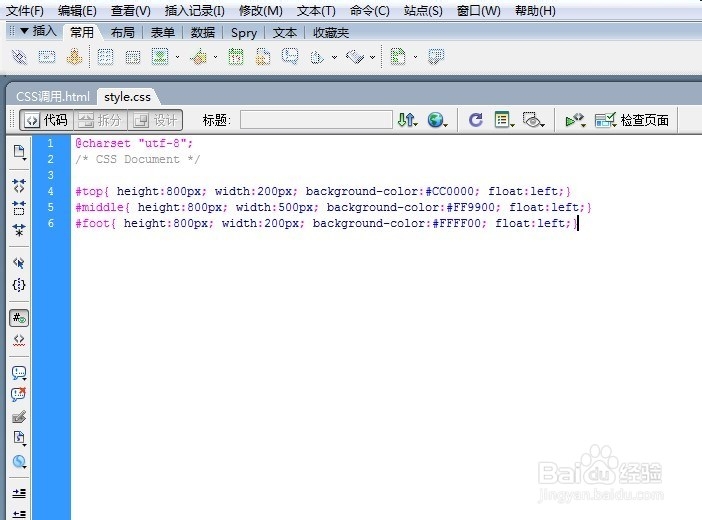
Task: Click the Outdent Code icon
Action: click(x=19, y=514)
